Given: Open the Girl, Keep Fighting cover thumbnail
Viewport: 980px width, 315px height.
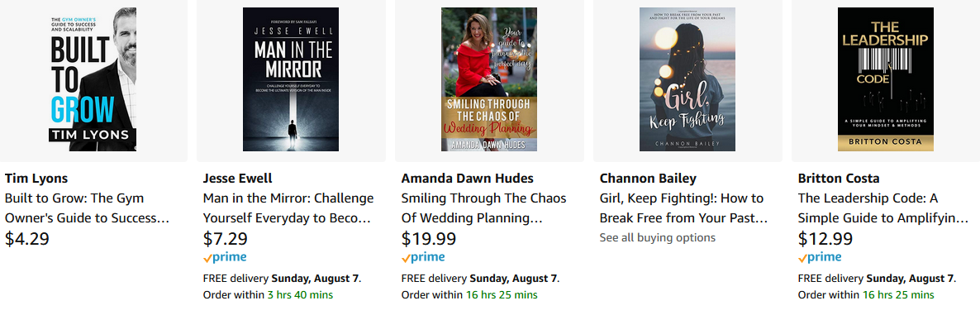Looking at the screenshot, I should coord(687,79).
